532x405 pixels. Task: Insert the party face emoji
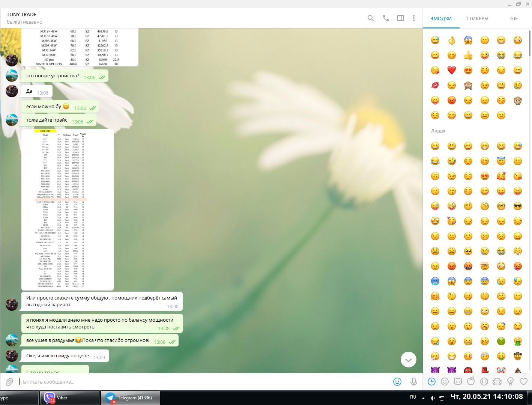coord(452,221)
